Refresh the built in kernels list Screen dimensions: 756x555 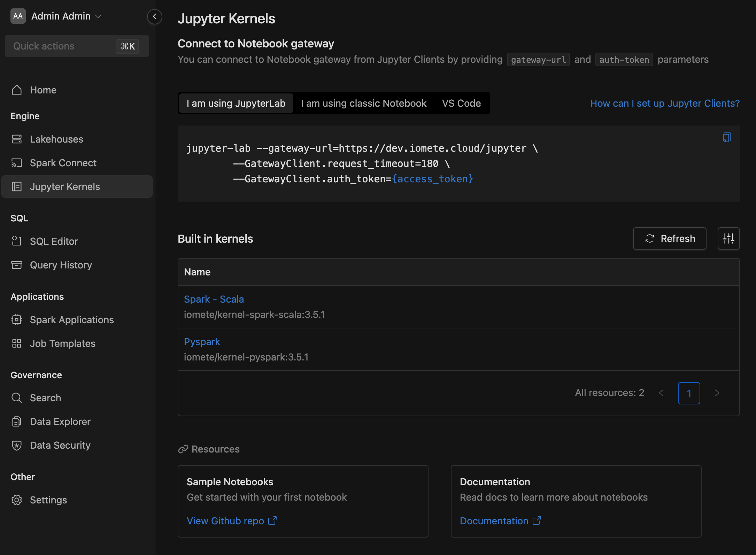click(x=670, y=238)
